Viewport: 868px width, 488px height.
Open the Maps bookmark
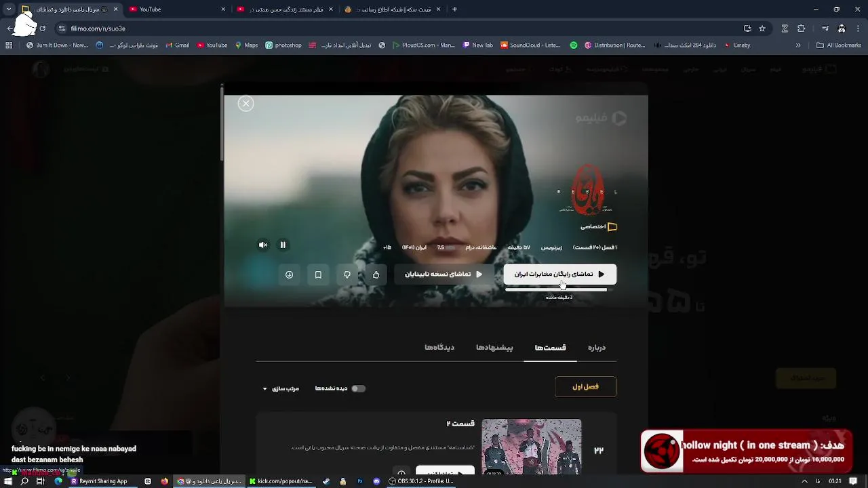[246, 45]
